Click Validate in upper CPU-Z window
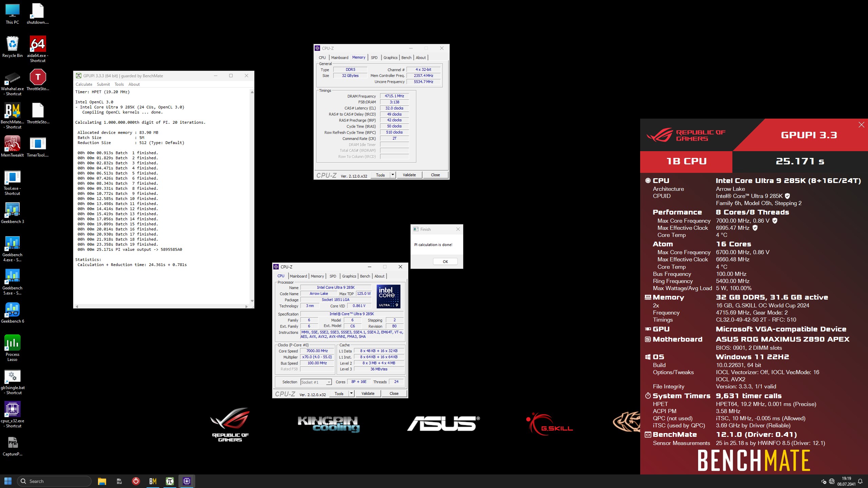 click(409, 175)
